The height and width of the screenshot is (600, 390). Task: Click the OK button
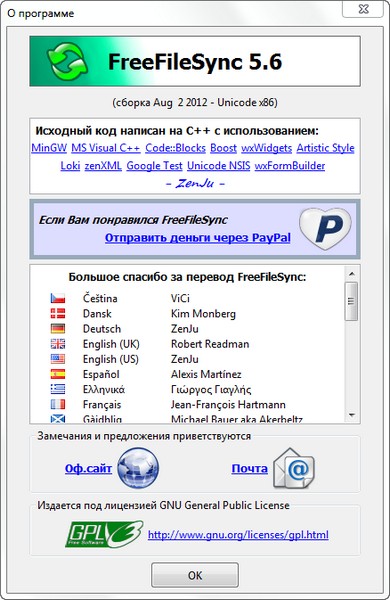point(195,575)
